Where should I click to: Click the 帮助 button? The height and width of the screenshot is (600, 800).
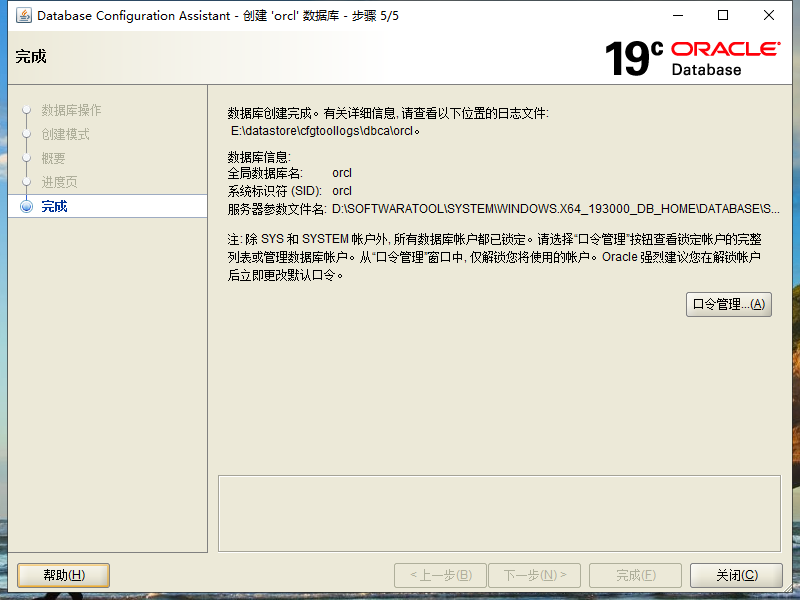click(63, 575)
